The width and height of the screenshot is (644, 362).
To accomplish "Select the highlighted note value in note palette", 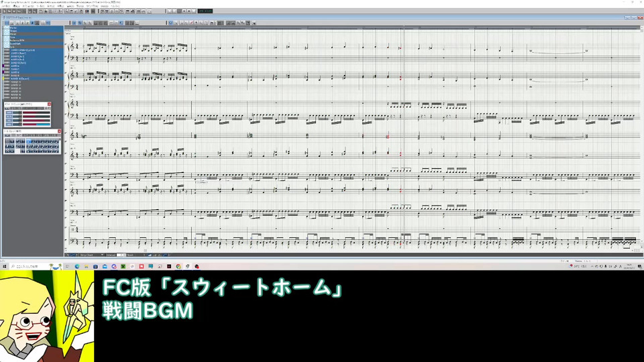I will pyautogui.click(x=29, y=141).
